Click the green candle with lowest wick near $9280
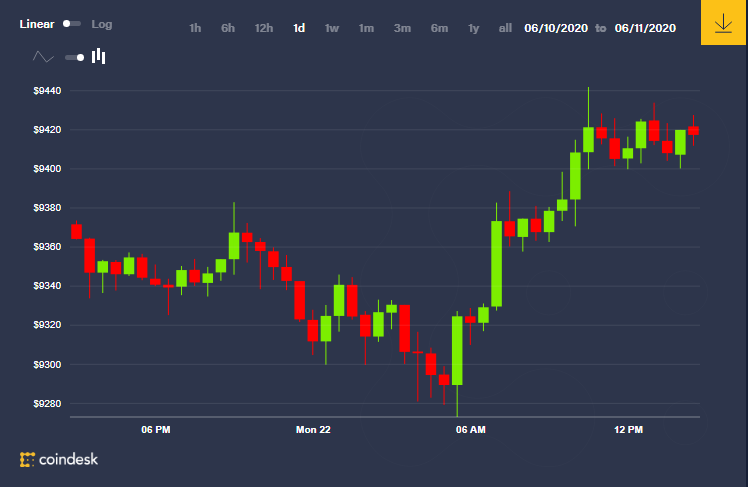This screenshot has height=487, width=748. [x=457, y=351]
